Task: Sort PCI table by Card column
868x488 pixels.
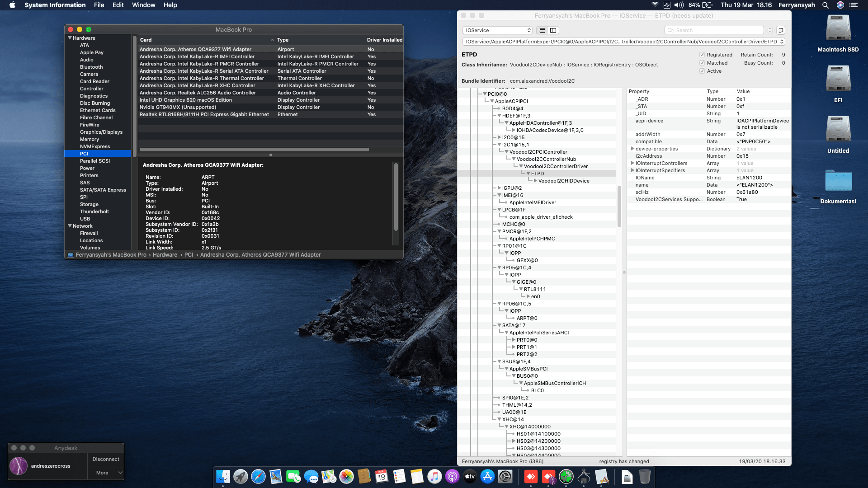Action: point(207,40)
